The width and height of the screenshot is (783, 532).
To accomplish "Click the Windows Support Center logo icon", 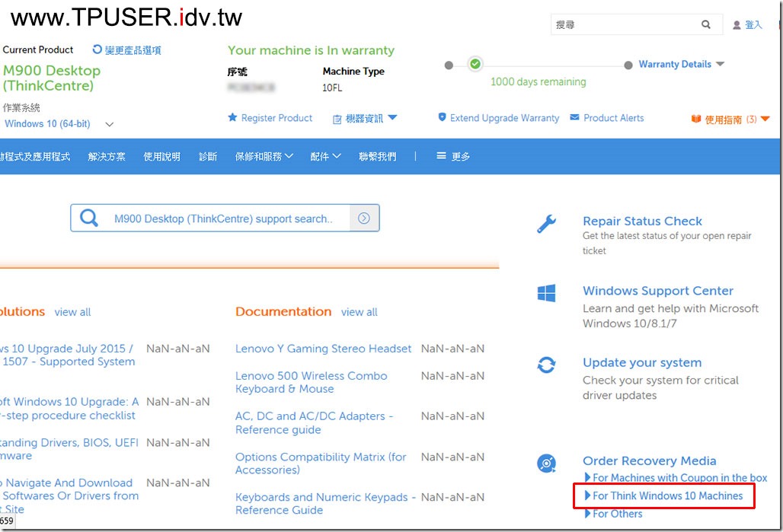I will point(546,293).
